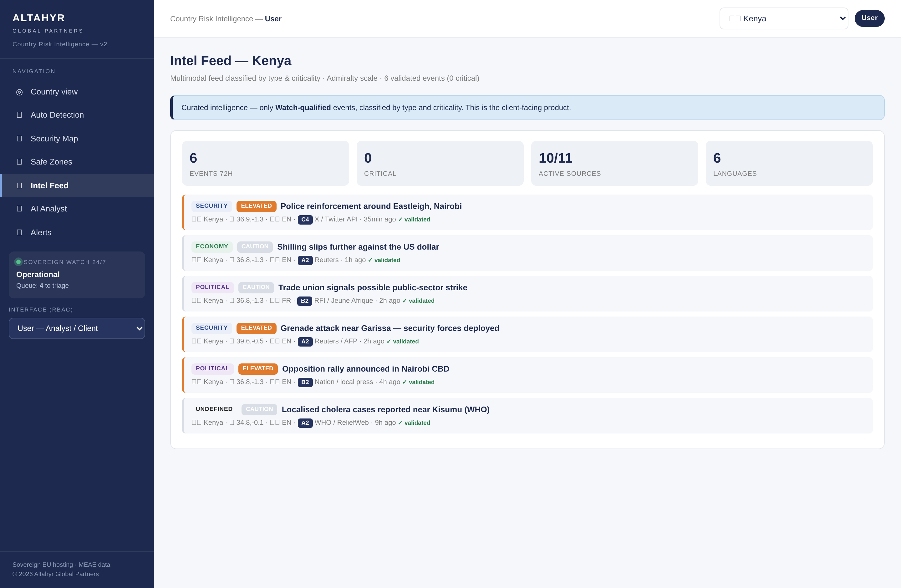Navigate to Safe Zones
This screenshot has width=901, height=588.
pyautogui.click(x=77, y=162)
